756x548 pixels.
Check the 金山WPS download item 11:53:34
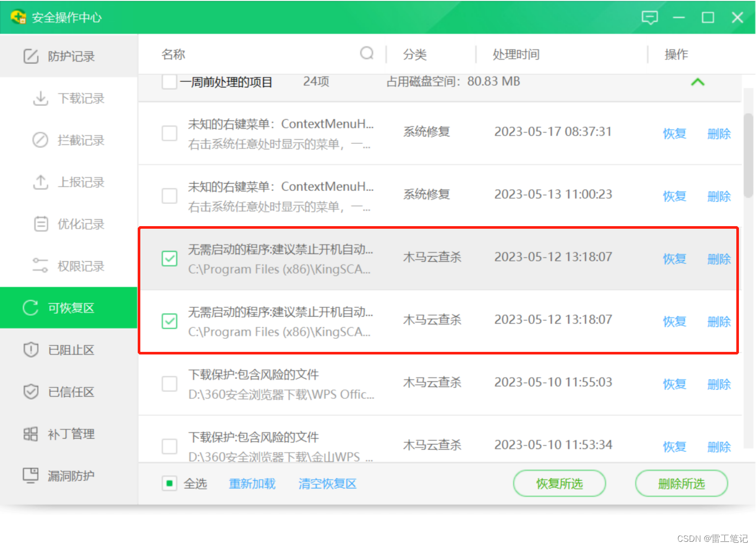coord(169,446)
